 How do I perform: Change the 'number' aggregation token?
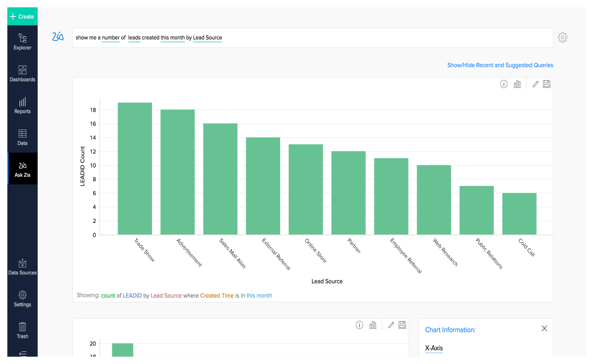point(110,37)
